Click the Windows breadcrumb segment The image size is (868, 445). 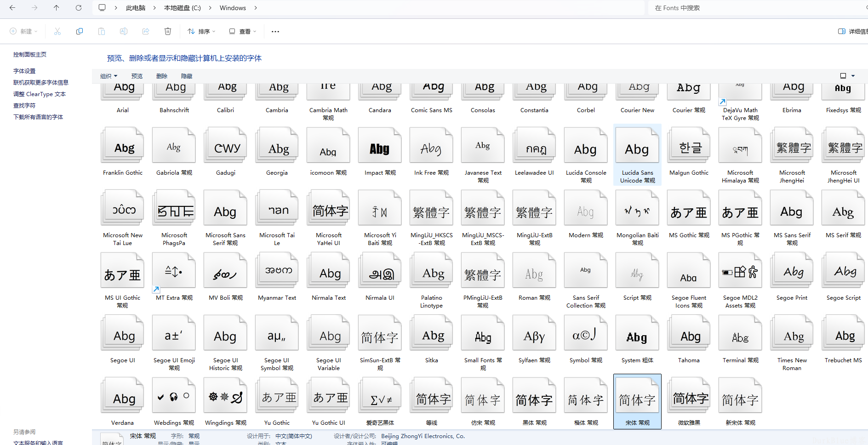coord(233,8)
